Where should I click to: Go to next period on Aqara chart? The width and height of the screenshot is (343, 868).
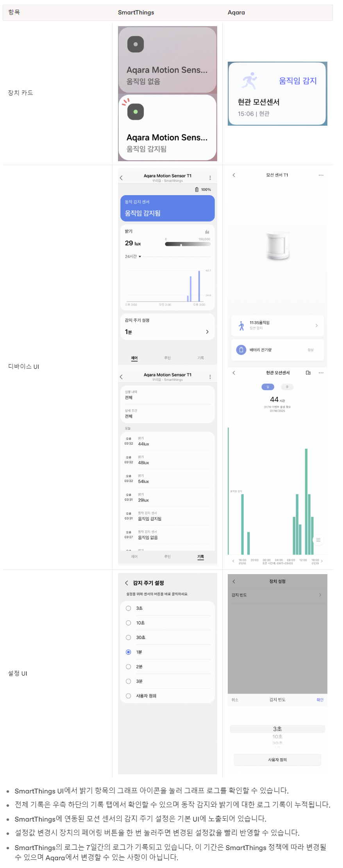[x=322, y=561]
